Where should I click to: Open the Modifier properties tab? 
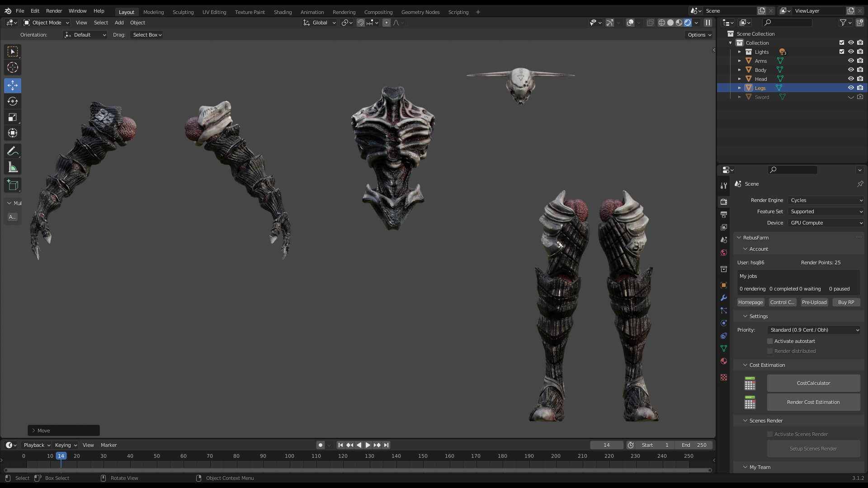point(724,298)
